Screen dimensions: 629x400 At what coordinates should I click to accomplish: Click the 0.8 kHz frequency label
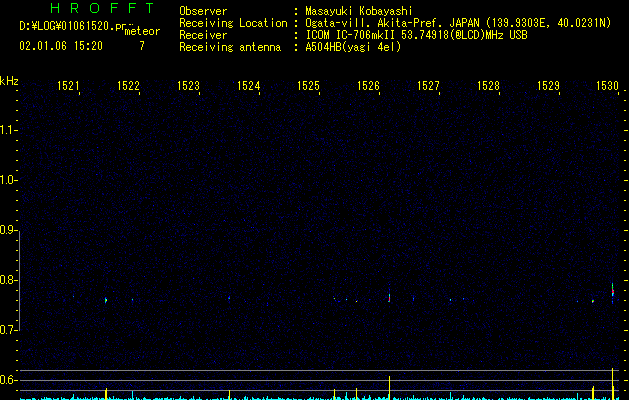(x=7, y=280)
